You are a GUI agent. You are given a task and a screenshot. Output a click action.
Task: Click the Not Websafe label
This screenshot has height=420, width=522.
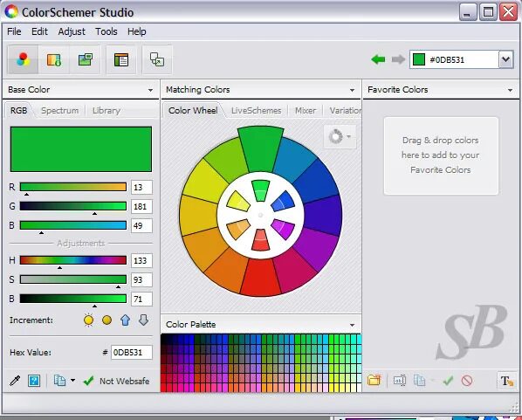pos(125,381)
